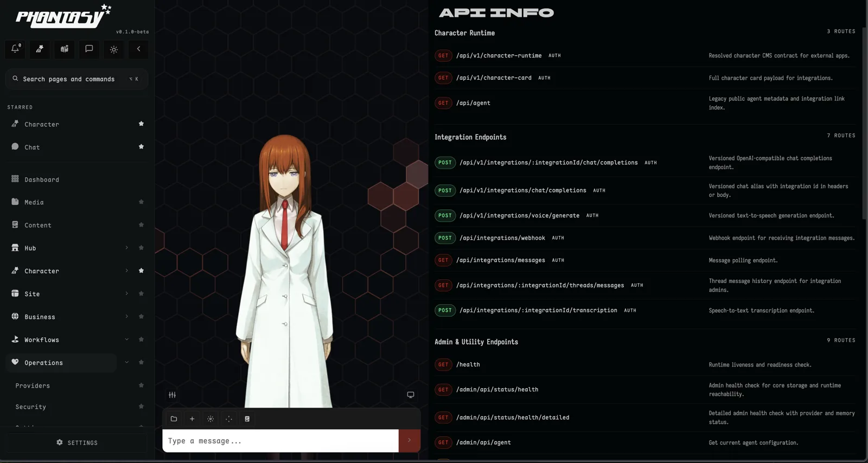
Task: Click the monitor display icon over the avatar
Action: point(411,395)
